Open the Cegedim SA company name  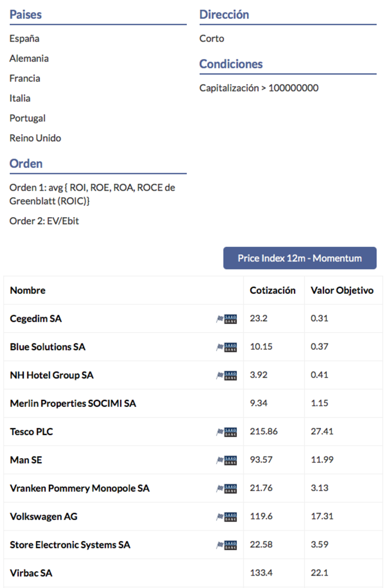tap(36, 319)
